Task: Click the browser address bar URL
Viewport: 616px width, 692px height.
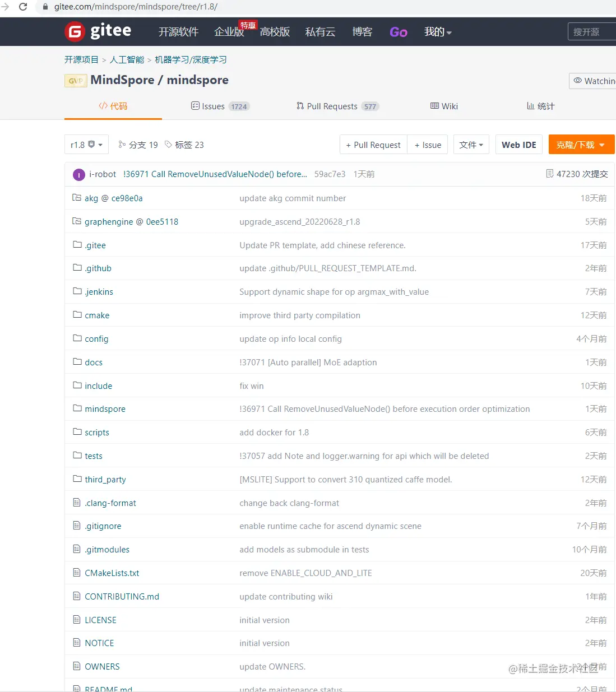Action: click(x=136, y=7)
